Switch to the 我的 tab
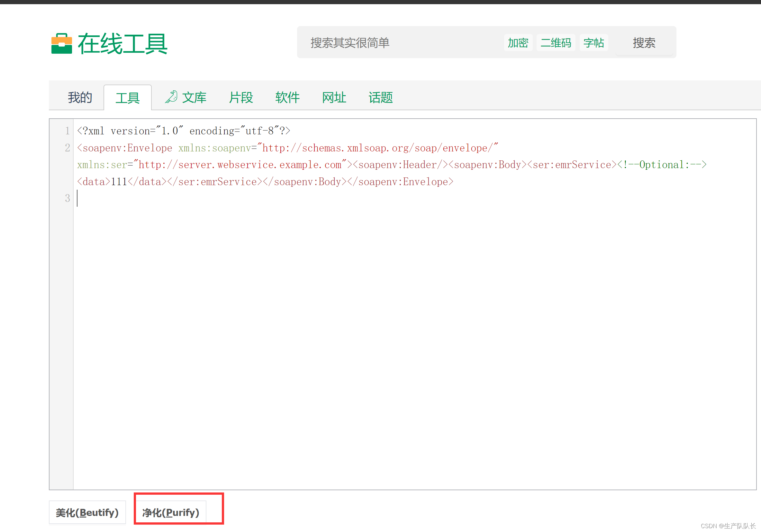Viewport: 761px width, 532px height. tap(80, 97)
